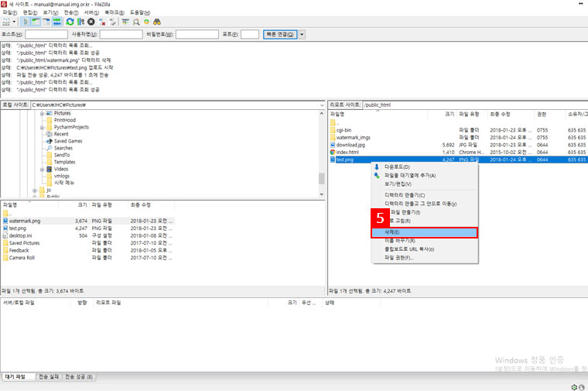Expand the Videos folder in local tree
The image size is (588, 391).
point(42,169)
